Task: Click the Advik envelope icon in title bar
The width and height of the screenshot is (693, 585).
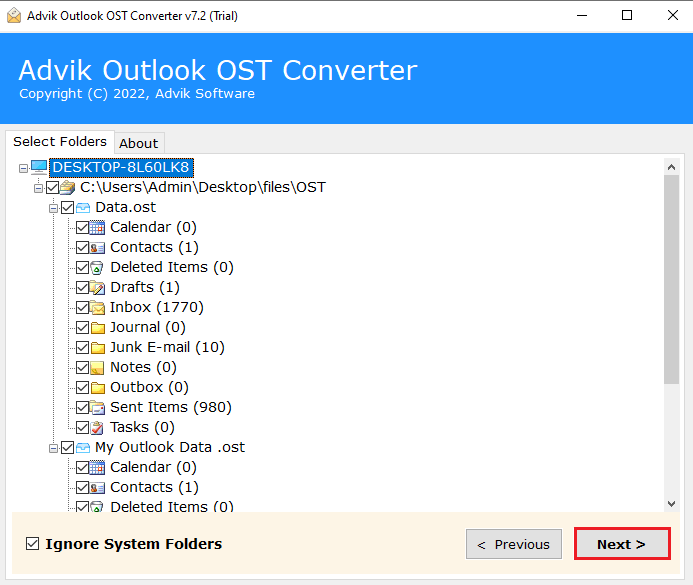Action: coord(14,15)
